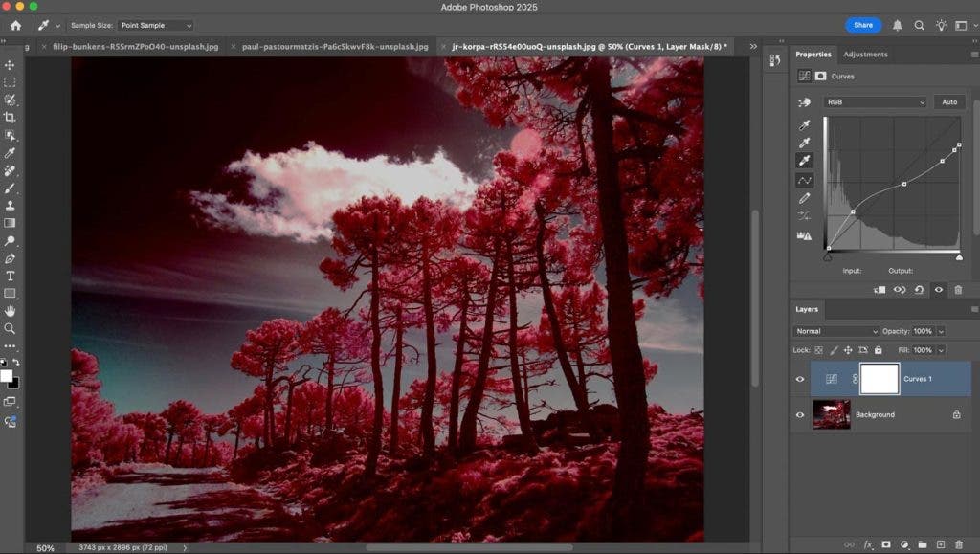The height and width of the screenshot is (554, 980).
Task: Choose edit points to modify curve
Action: (x=804, y=181)
